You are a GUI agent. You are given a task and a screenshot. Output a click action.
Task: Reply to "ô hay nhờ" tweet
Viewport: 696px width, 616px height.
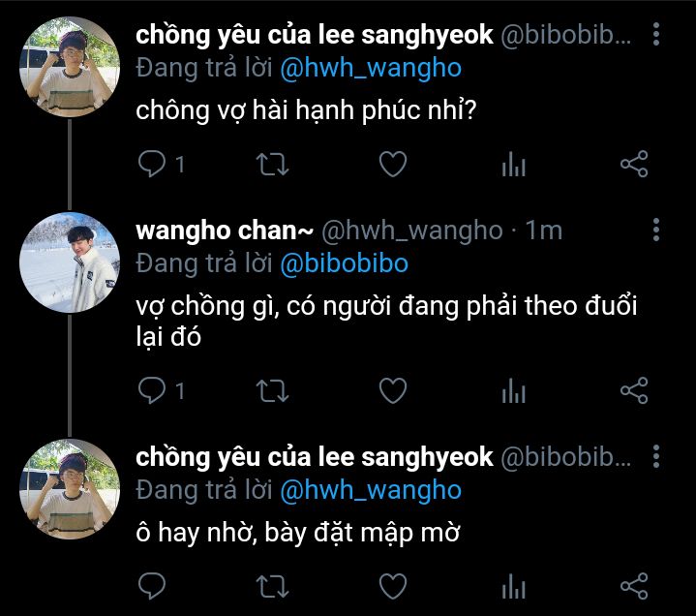click(152, 586)
